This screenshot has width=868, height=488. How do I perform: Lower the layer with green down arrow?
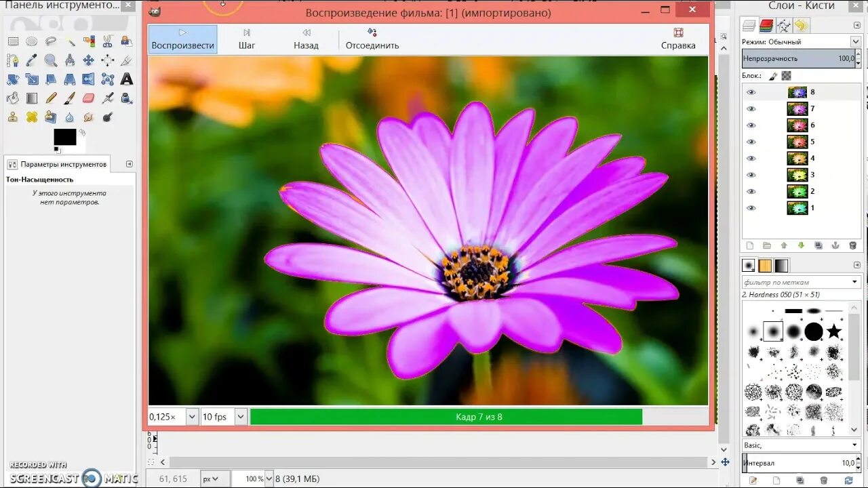click(x=801, y=245)
